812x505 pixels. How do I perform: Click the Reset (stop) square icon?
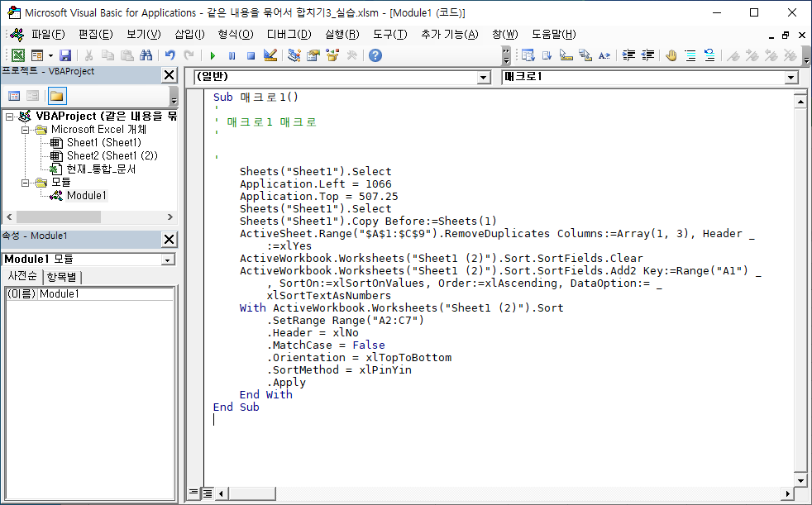tap(251, 55)
